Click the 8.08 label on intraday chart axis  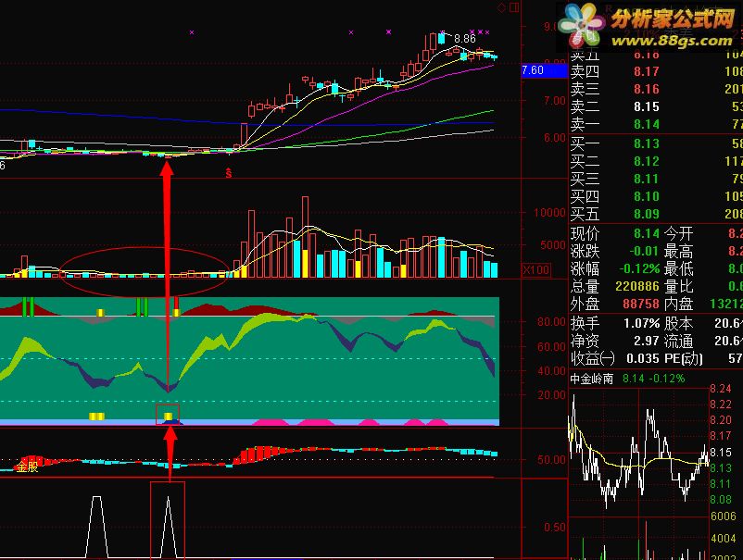point(721,500)
